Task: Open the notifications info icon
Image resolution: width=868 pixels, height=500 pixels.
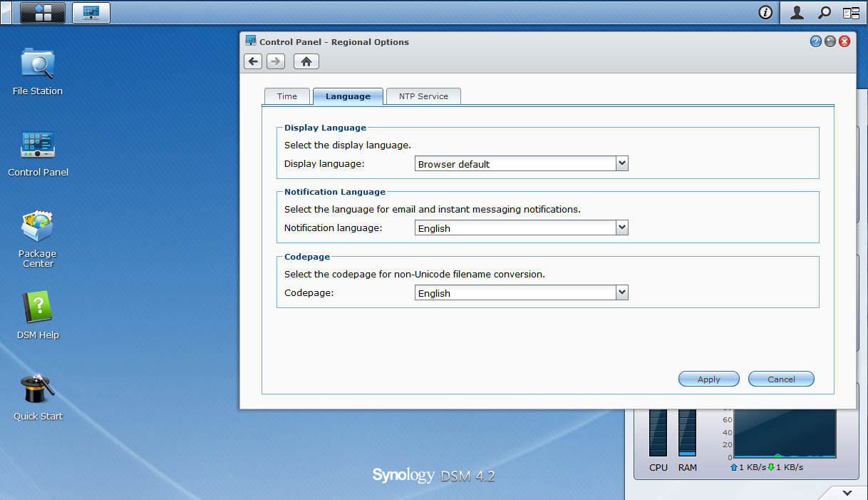Action: pos(765,12)
